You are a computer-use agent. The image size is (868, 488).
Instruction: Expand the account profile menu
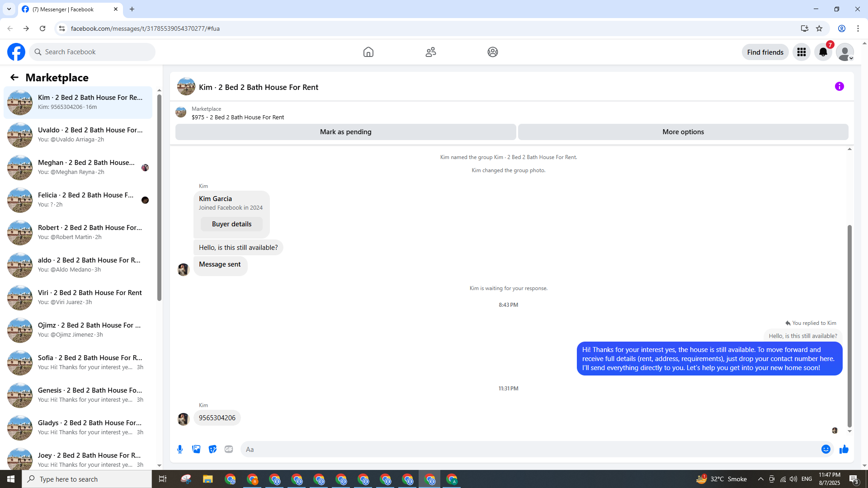pos(844,52)
